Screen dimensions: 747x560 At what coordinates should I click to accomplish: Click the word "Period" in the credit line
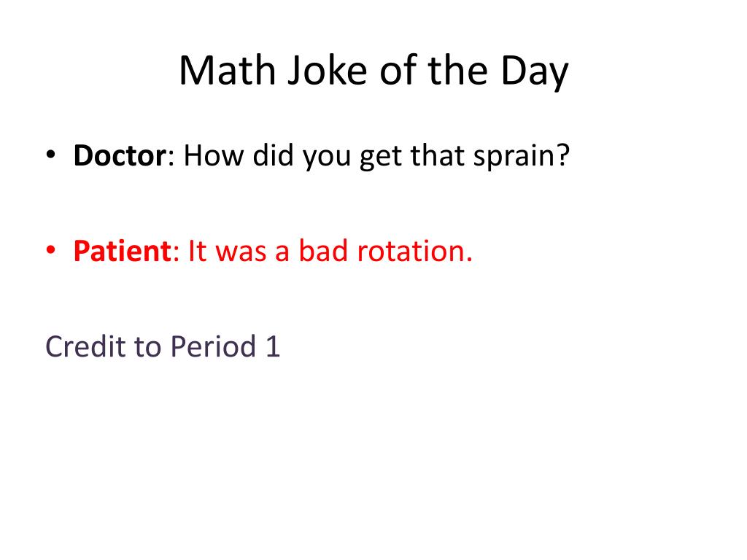pyautogui.click(x=214, y=346)
